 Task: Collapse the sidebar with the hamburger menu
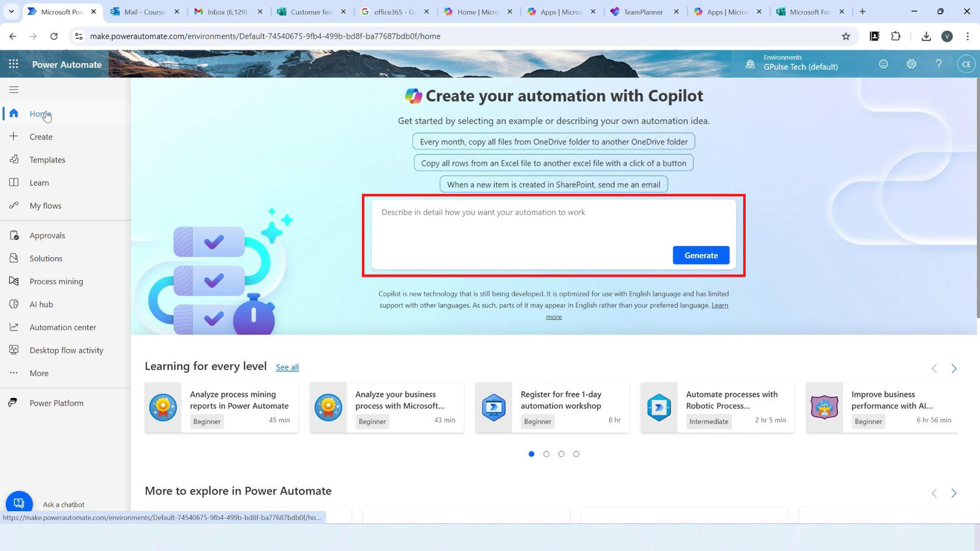(x=13, y=89)
